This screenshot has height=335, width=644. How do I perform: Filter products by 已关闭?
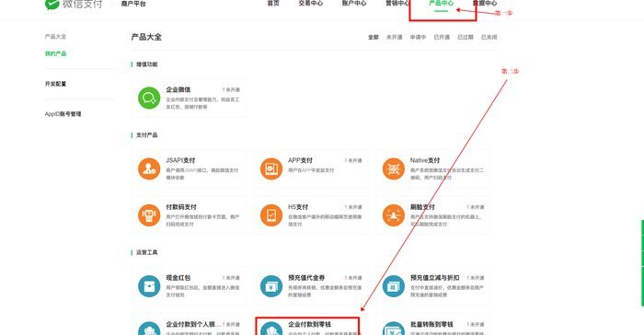[x=489, y=37]
